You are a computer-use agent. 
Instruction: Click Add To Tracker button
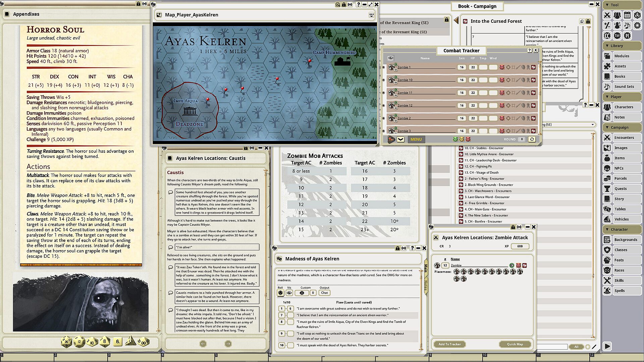(x=449, y=344)
